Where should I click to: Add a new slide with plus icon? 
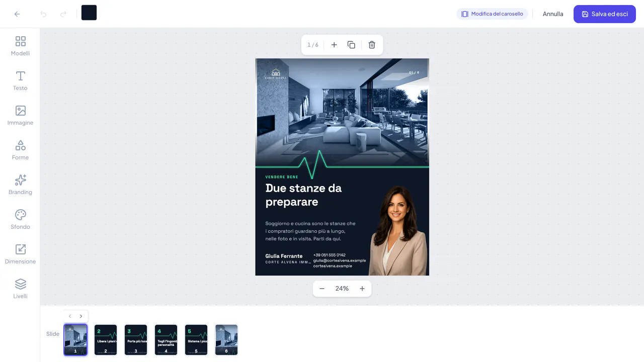tap(334, 45)
